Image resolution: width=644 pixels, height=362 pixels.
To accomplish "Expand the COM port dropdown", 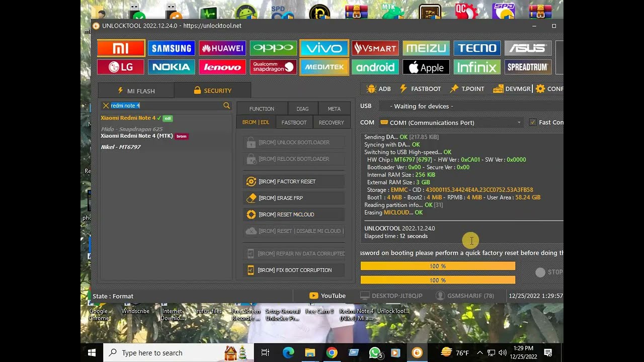I will coord(519,123).
